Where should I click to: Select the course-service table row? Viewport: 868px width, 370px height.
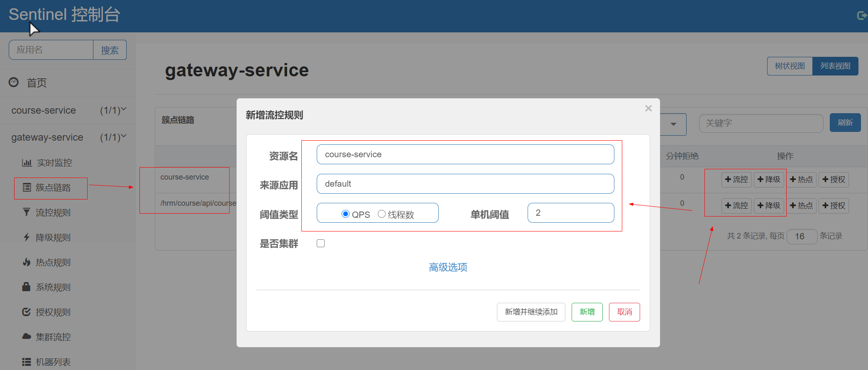pyautogui.click(x=511, y=180)
